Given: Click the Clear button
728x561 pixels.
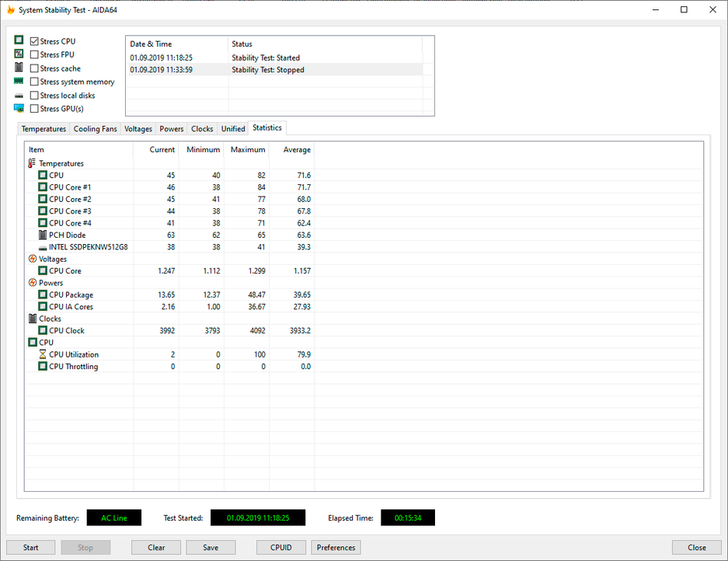Looking at the screenshot, I should click(156, 548).
